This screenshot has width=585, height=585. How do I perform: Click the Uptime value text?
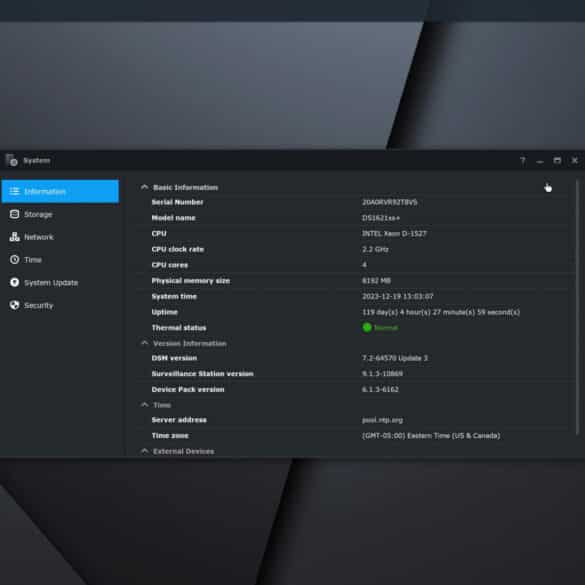click(x=441, y=312)
